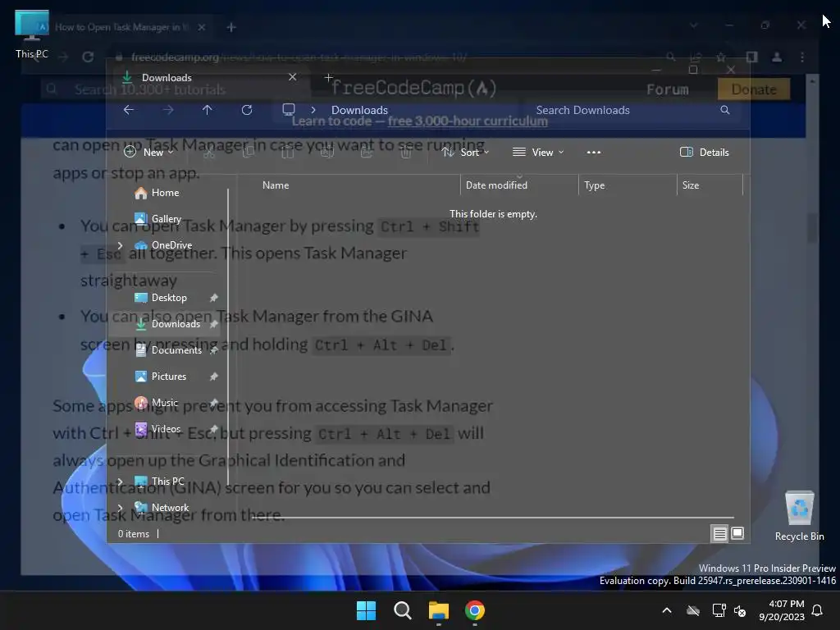This screenshot has height=630, width=840.
Task: Click the Copy icon in Explorer toolbar
Action: [x=248, y=153]
